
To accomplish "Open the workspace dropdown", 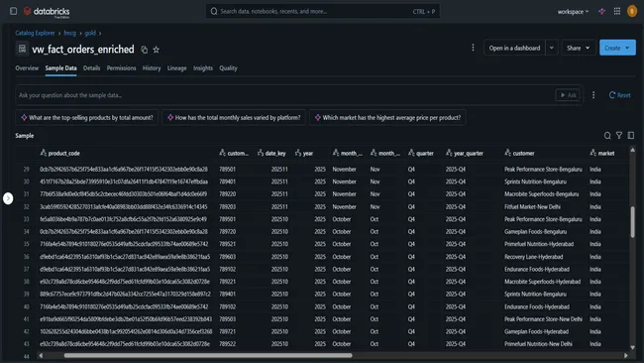I will (x=573, y=12).
